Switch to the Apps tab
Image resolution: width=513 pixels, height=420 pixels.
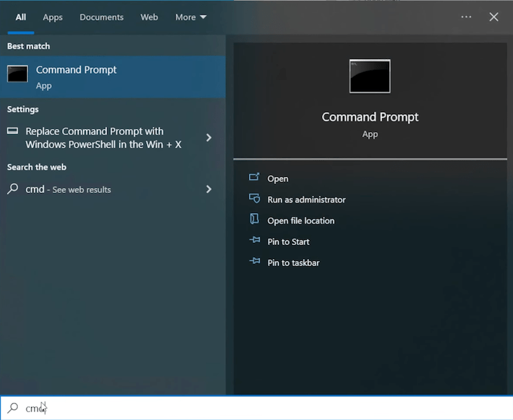pos(53,17)
